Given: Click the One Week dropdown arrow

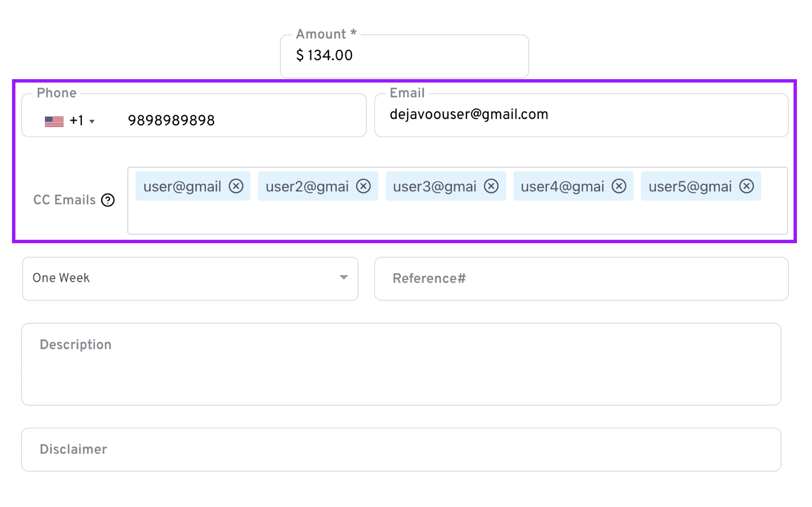Looking at the screenshot, I should click(344, 277).
